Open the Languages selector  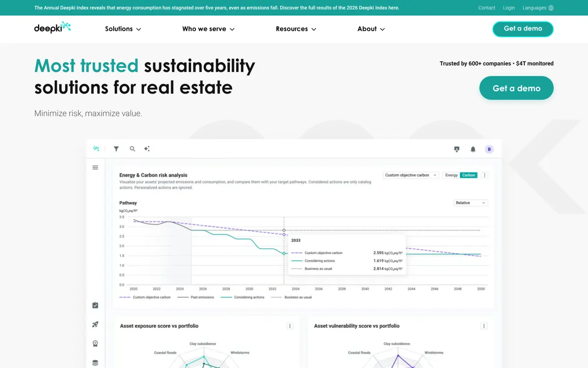tap(538, 8)
